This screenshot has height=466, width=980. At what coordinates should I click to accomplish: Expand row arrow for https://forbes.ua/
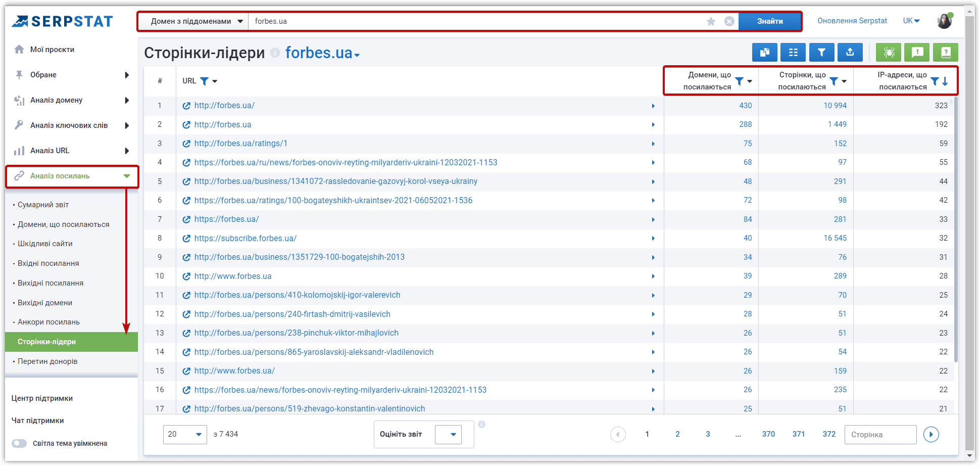pyautogui.click(x=653, y=219)
